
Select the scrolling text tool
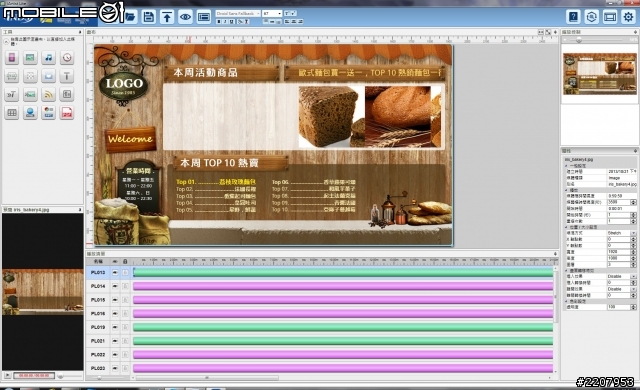point(12,94)
